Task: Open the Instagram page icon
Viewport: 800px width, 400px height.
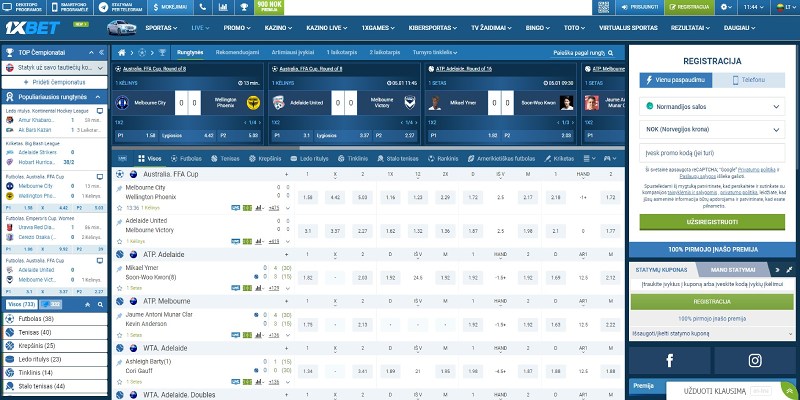Action: point(755,360)
